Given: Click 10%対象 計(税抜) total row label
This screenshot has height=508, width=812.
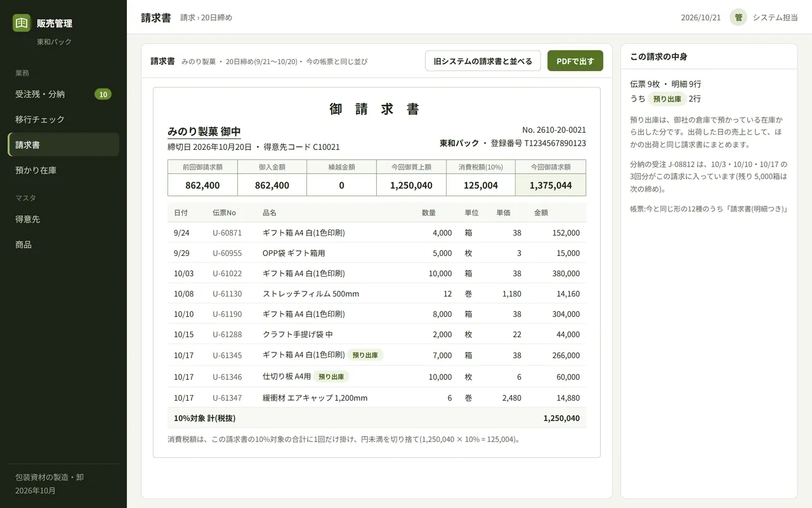Looking at the screenshot, I should 204,418.
